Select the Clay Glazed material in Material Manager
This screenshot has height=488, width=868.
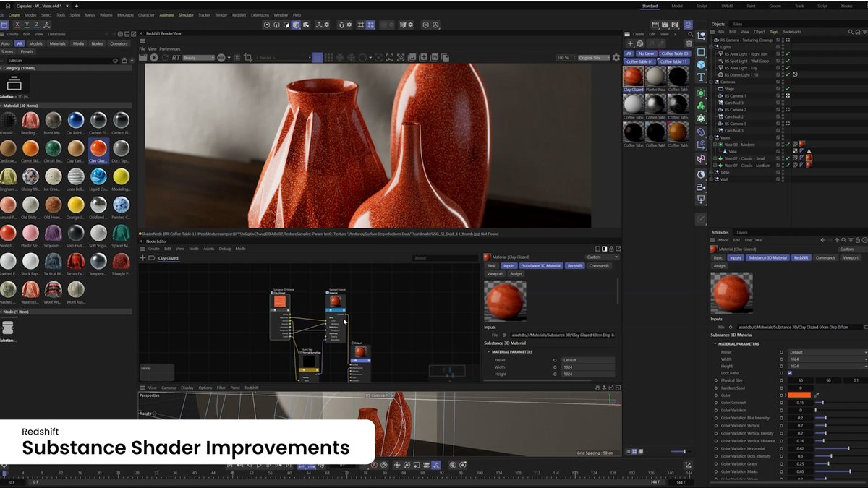coord(633,76)
